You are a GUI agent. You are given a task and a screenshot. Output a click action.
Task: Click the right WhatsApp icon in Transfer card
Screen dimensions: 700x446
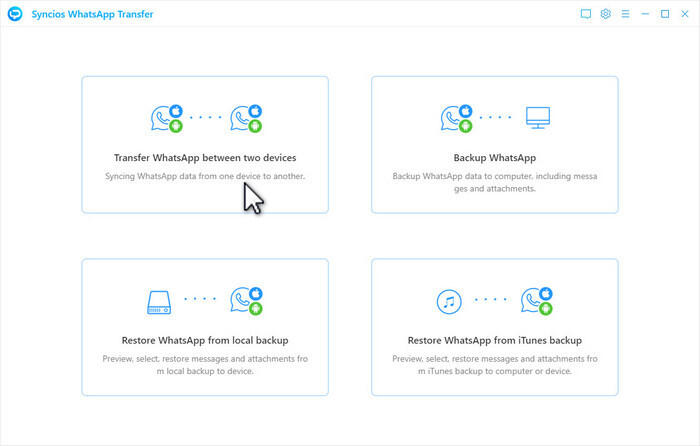pyautogui.click(x=246, y=118)
